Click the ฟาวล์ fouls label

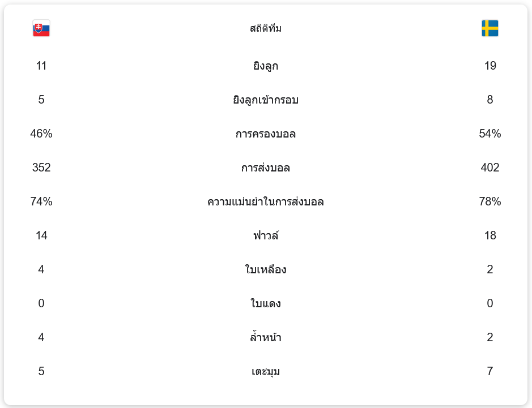tap(265, 235)
